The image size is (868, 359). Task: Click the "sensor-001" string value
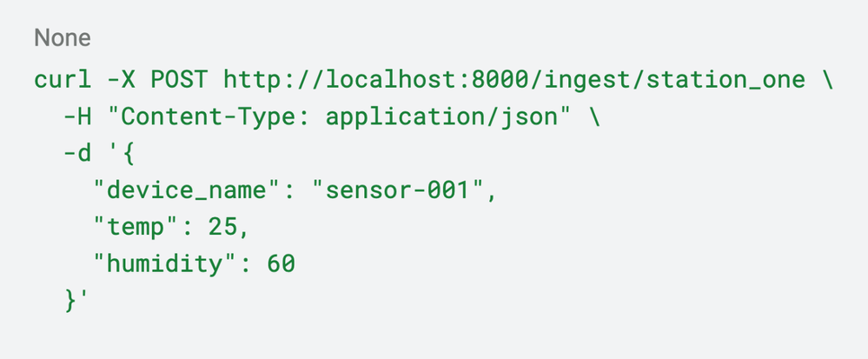coord(405,190)
